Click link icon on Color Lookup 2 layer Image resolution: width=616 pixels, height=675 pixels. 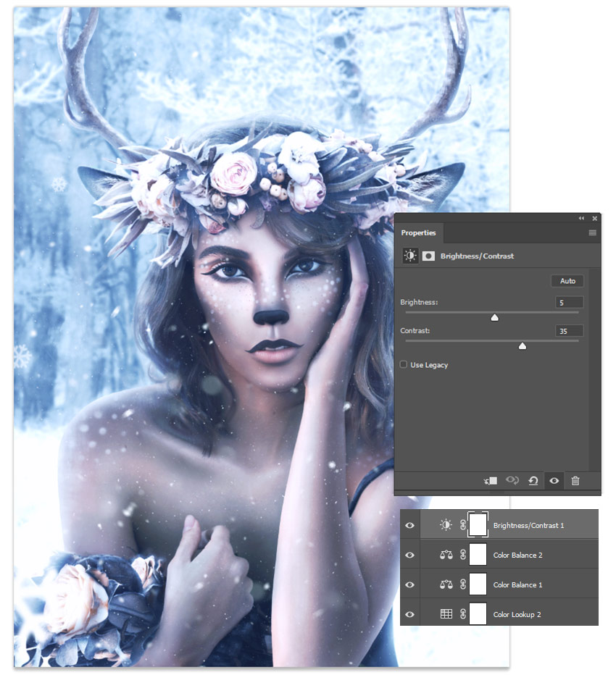462,614
